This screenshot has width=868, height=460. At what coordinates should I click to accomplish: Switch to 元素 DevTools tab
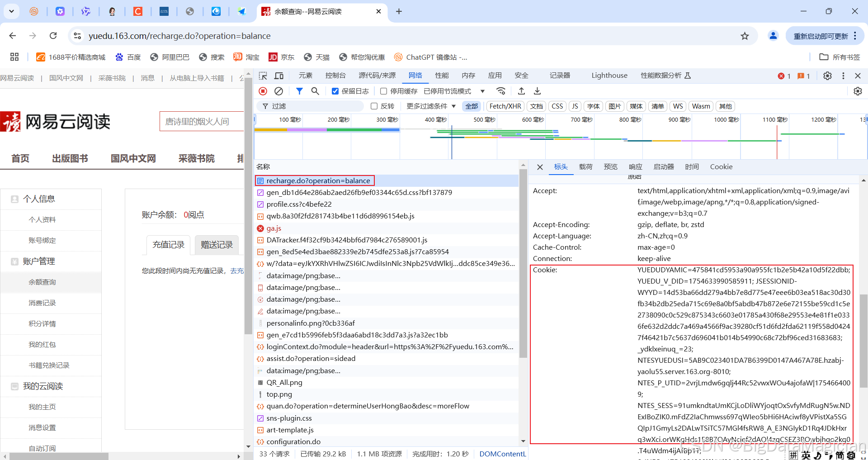pos(306,76)
